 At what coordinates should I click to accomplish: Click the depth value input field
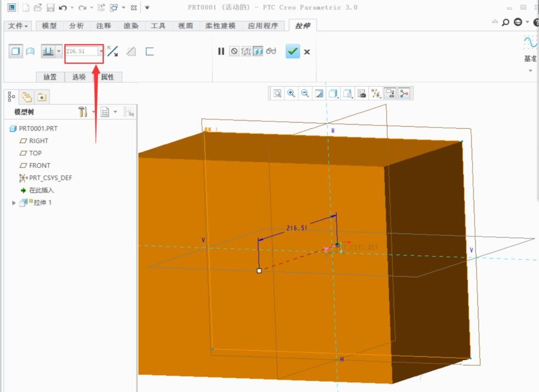pos(81,52)
